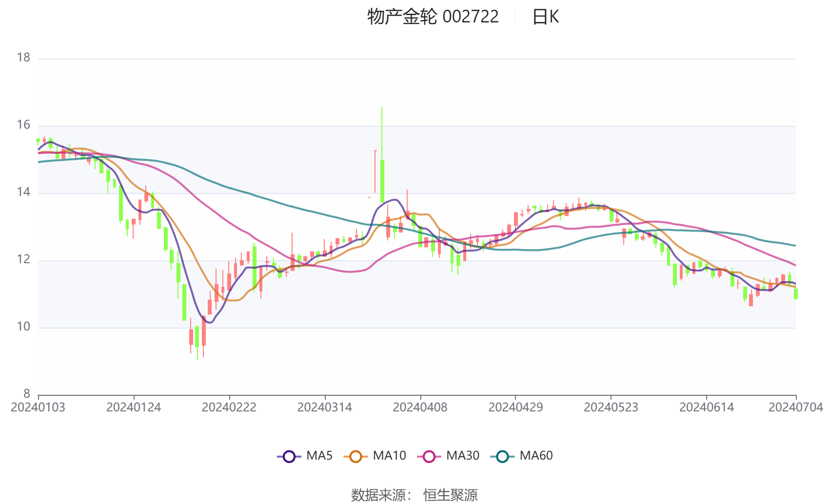Image resolution: width=829 pixels, height=504 pixels.
Task: Toggle the MA60 legend series
Action: [522, 456]
